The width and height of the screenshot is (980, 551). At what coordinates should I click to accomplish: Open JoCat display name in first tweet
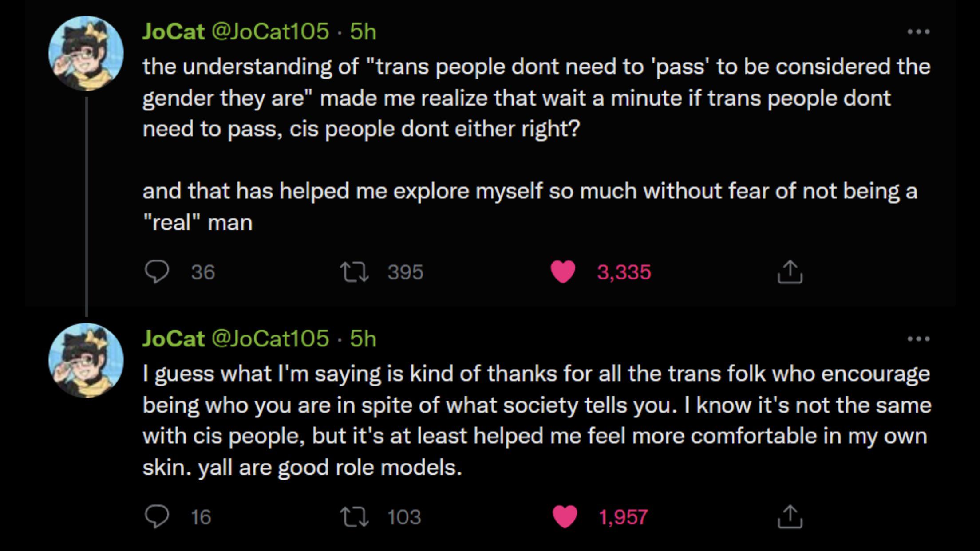[173, 31]
